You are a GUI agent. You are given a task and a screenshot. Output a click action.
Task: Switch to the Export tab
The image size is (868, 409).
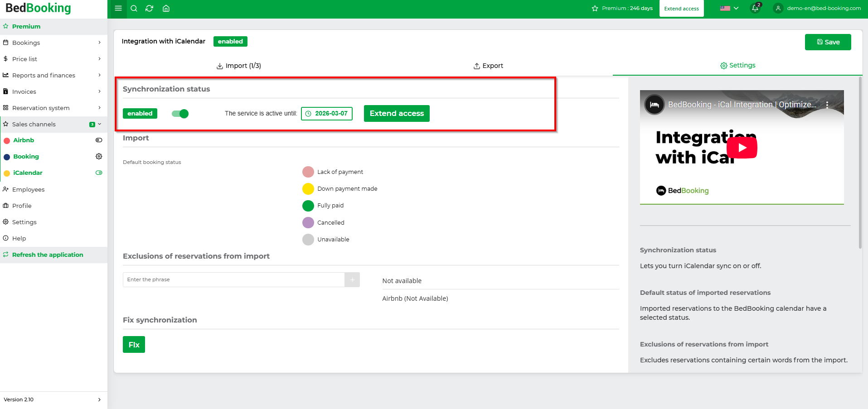pyautogui.click(x=488, y=66)
